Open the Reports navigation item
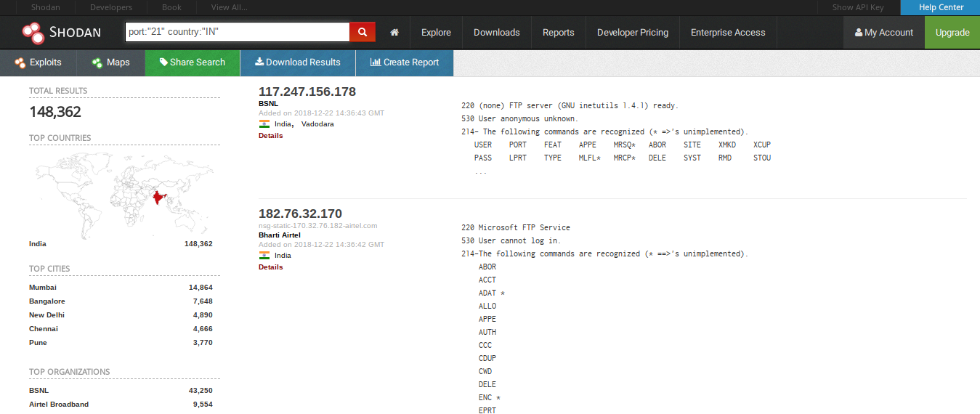The height and width of the screenshot is (414, 980). pos(558,32)
